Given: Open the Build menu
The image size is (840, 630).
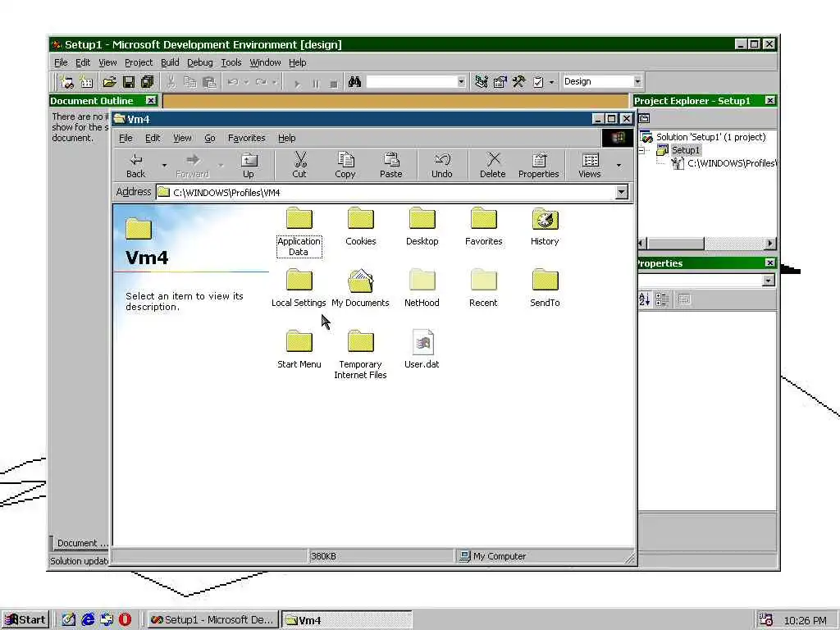Looking at the screenshot, I should pos(170,62).
